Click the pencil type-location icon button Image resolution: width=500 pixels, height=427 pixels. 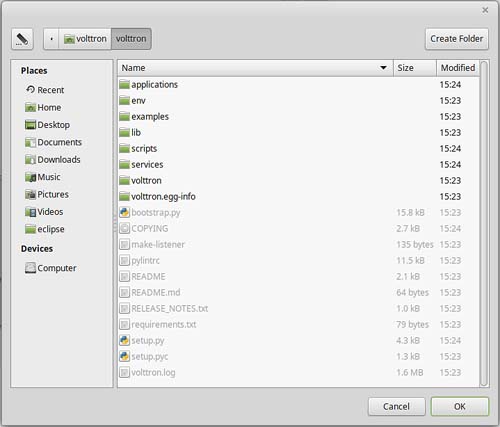(x=22, y=39)
